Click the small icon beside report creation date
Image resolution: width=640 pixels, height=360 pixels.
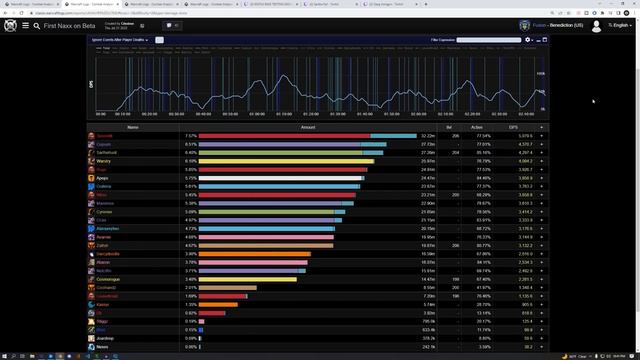click(x=142, y=26)
